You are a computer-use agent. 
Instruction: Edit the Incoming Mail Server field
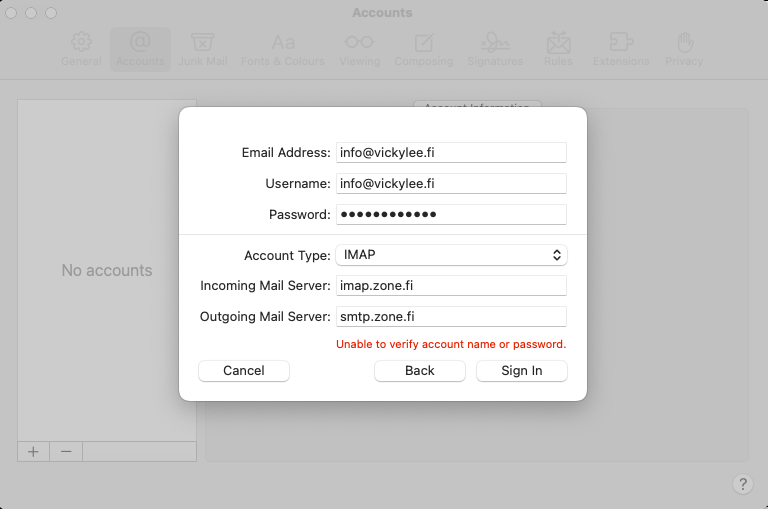tap(451, 286)
